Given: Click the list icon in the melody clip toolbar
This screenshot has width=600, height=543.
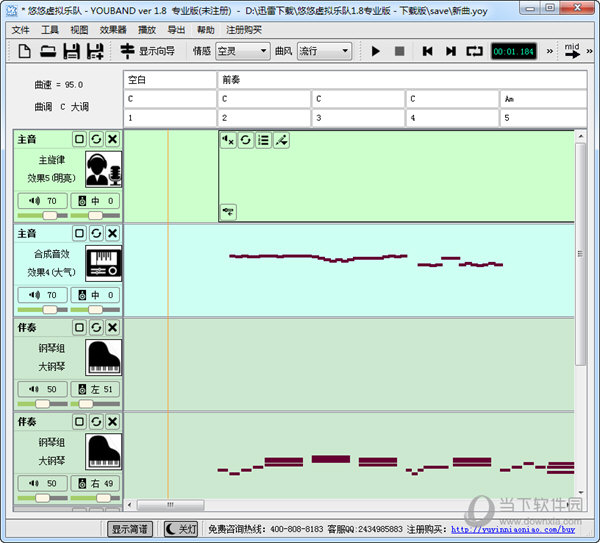Looking at the screenshot, I should pyautogui.click(x=263, y=140).
